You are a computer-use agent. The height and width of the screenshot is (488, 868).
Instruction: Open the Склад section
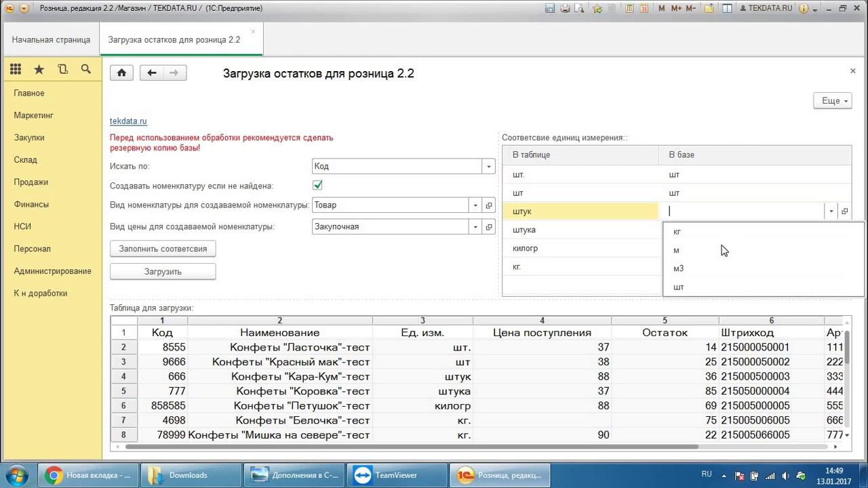26,160
